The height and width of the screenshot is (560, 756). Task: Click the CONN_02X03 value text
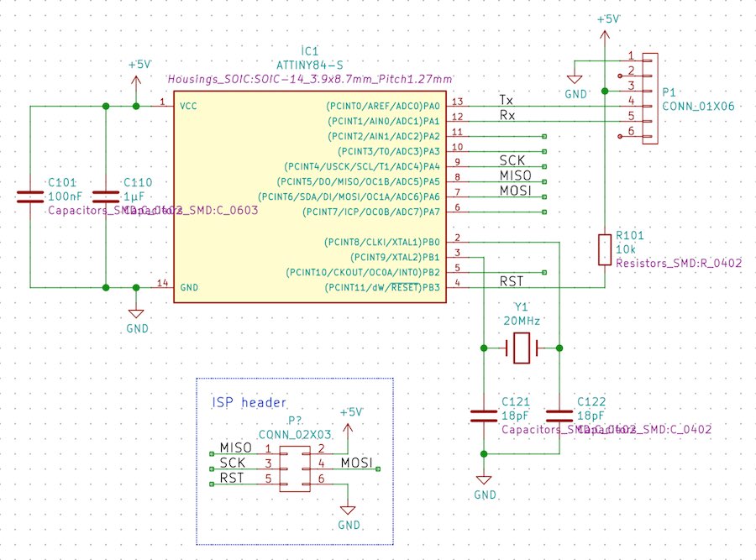[x=295, y=435]
